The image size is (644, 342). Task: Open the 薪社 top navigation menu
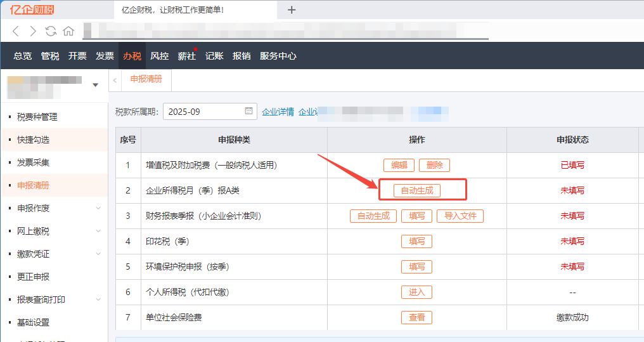coord(186,56)
